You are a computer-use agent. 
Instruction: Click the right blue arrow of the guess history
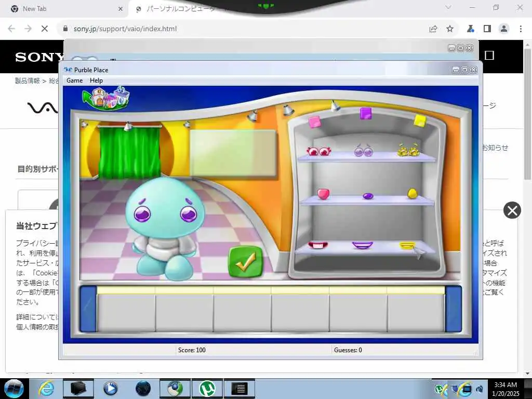pyautogui.click(x=453, y=309)
